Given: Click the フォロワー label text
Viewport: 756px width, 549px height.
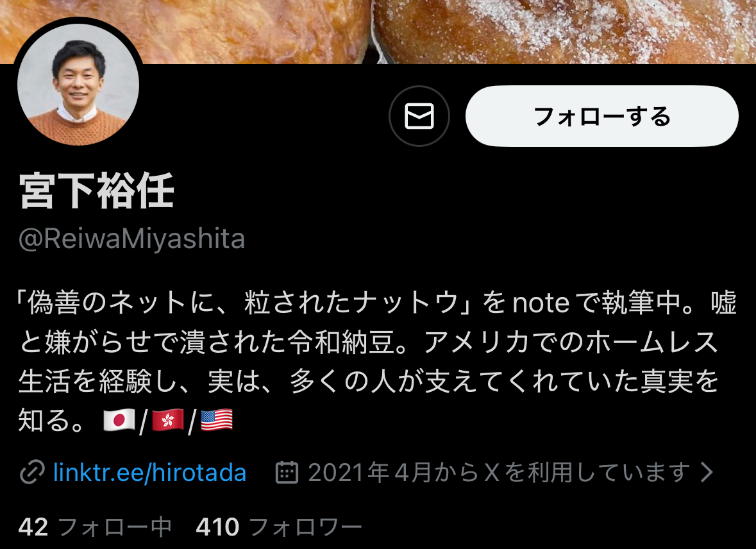Looking at the screenshot, I should click(x=306, y=527).
